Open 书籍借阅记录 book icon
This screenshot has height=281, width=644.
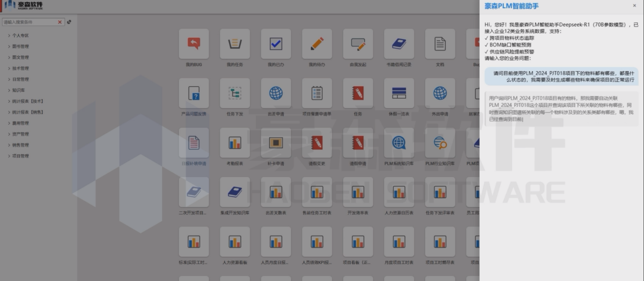(x=399, y=44)
